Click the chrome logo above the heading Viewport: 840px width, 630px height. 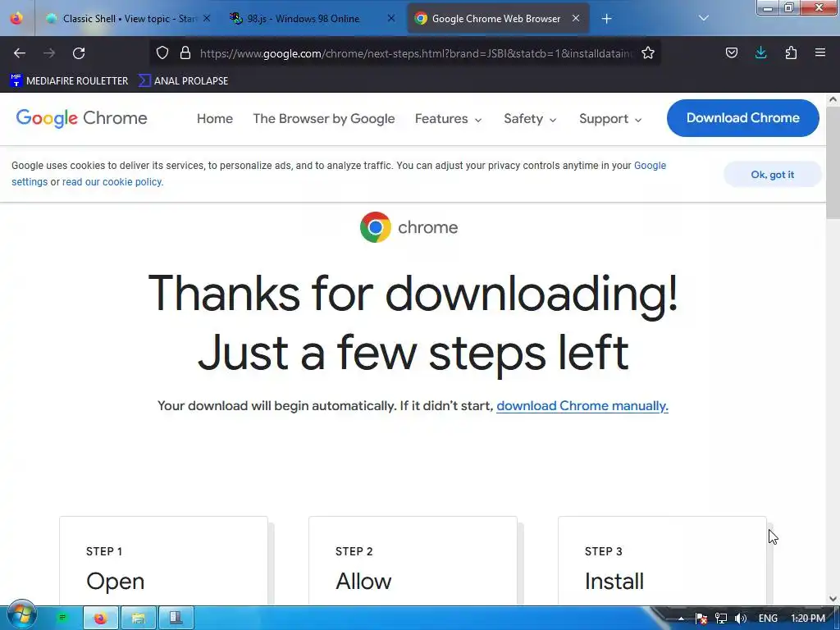(x=409, y=227)
